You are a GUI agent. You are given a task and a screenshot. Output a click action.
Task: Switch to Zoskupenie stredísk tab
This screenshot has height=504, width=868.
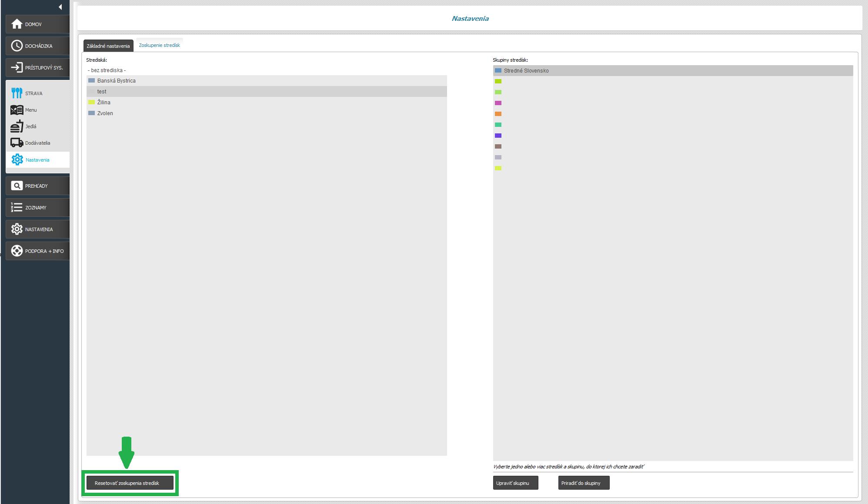point(159,45)
